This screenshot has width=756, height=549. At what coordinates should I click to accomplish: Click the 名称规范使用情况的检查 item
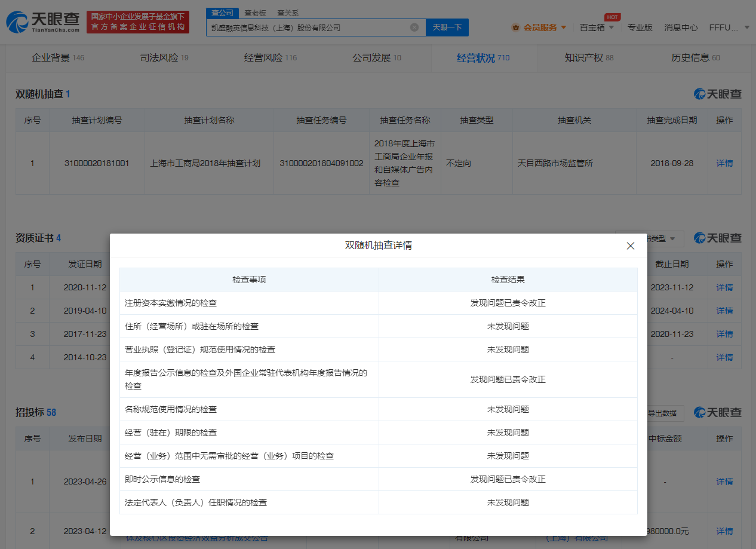click(x=171, y=409)
